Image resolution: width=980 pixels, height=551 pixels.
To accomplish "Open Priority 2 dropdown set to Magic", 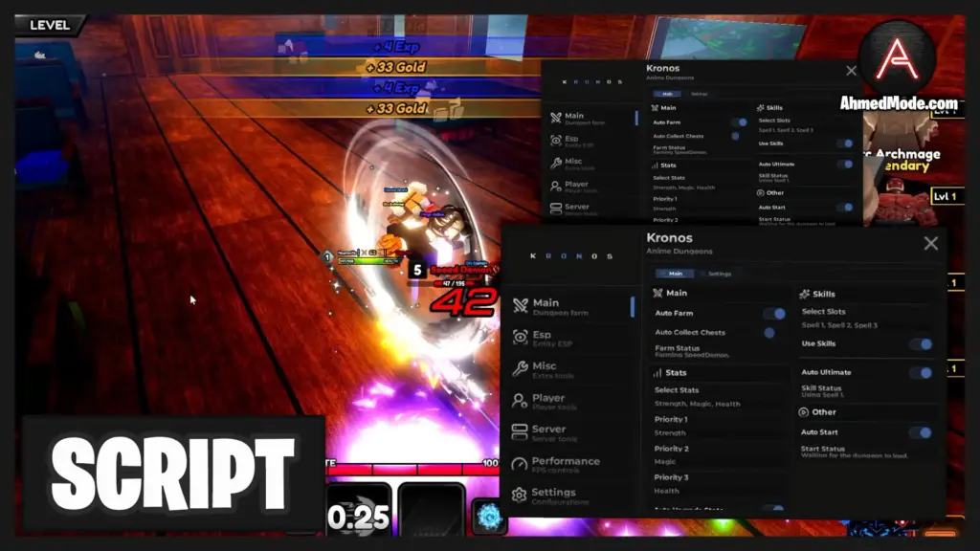I will pyautogui.click(x=718, y=454).
